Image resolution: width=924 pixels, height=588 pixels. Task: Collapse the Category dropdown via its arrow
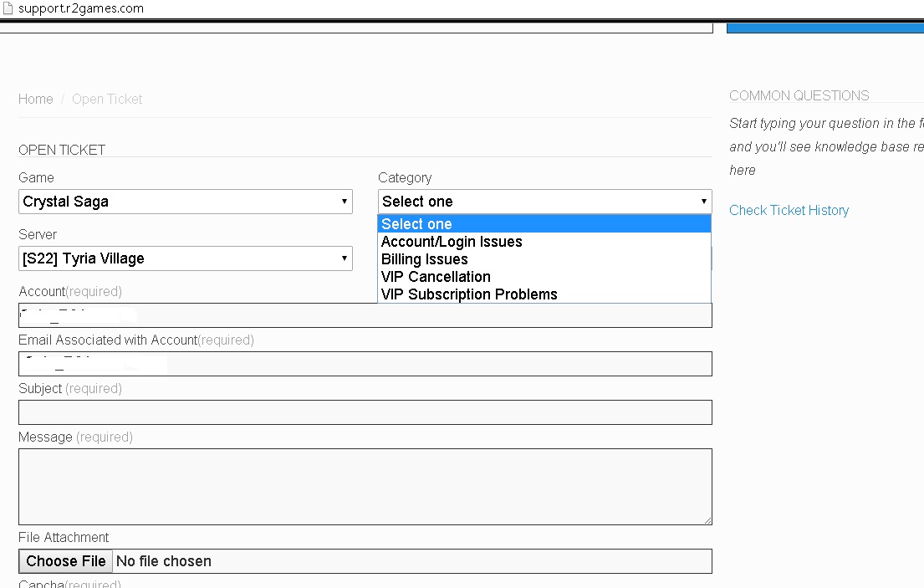[x=703, y=202]
